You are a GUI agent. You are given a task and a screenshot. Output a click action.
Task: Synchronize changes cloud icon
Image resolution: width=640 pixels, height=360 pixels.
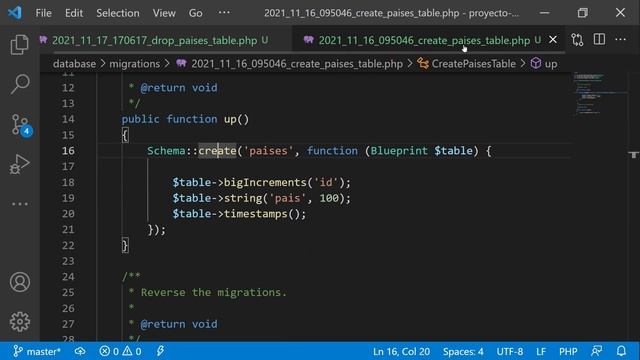(x=80, y=351)
